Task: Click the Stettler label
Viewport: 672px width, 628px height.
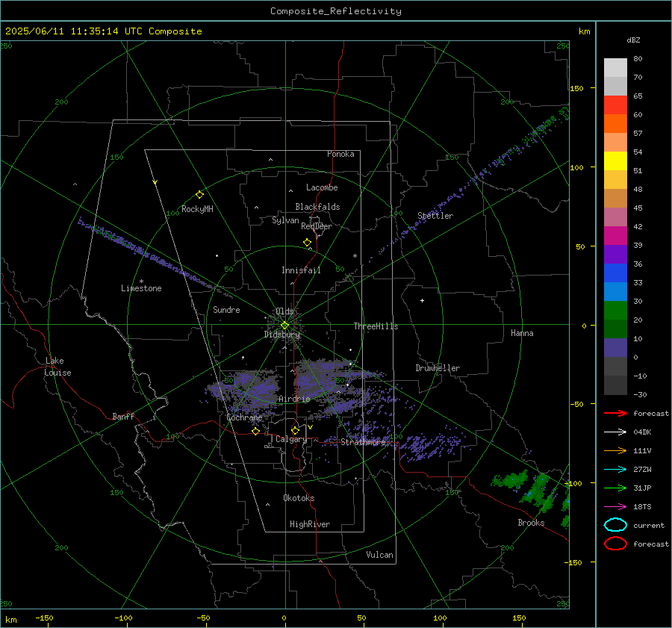Action: click(435, 216)
